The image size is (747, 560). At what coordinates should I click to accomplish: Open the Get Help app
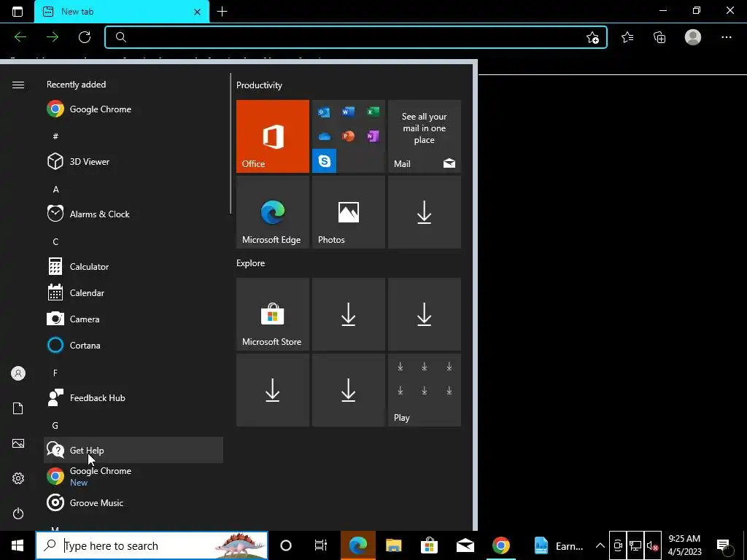pyautogui.click(x=133, y=450)
